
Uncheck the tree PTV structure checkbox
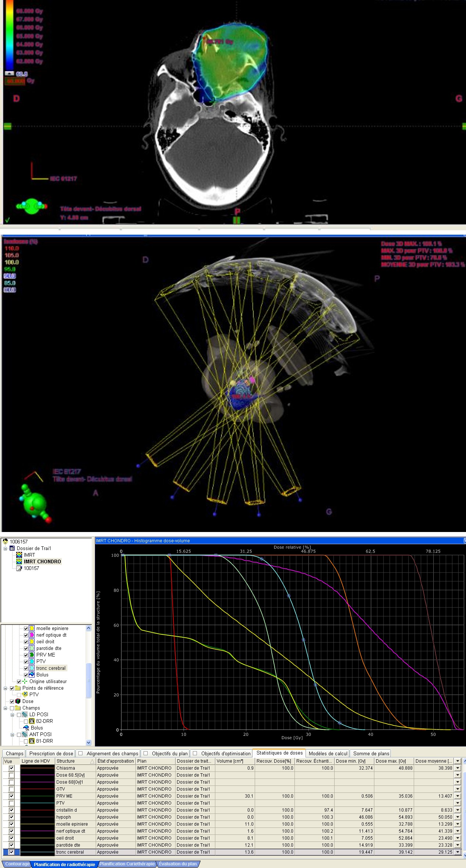[26, 661]
